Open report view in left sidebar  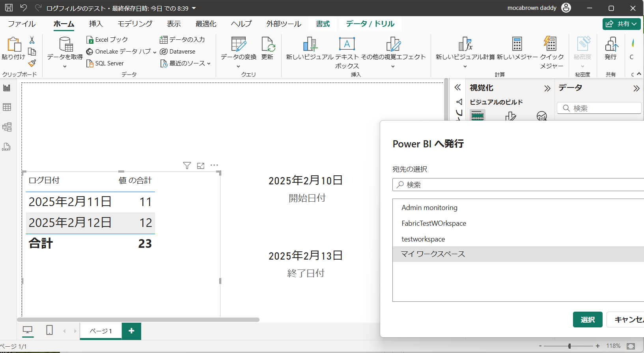(x=7, y=87)
